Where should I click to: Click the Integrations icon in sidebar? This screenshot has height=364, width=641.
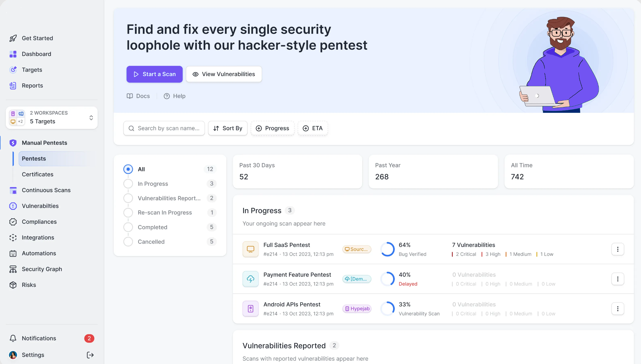click(13, 238)
